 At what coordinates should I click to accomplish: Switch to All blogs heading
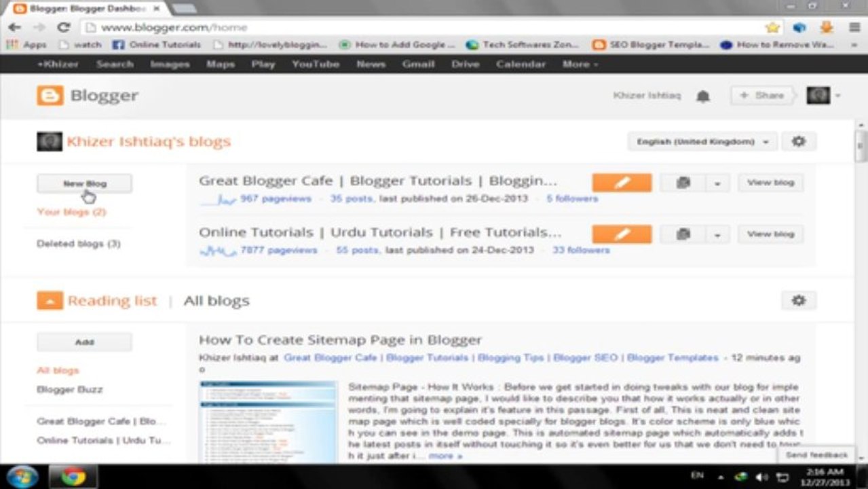click(x=216, y=301)
